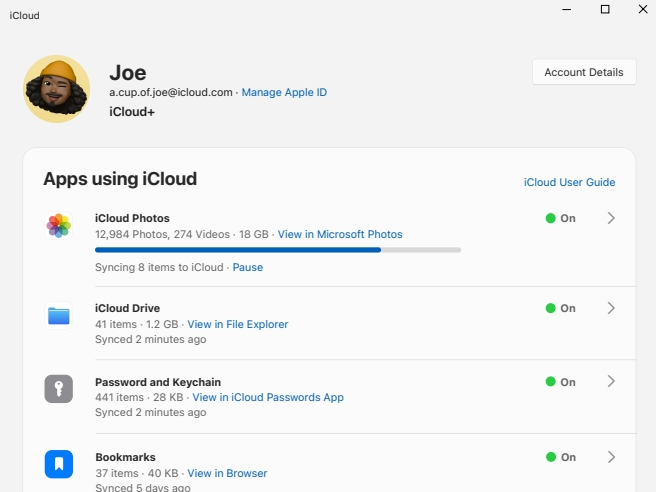Click the blue Bookmarks icon

[x=59, y=464]
